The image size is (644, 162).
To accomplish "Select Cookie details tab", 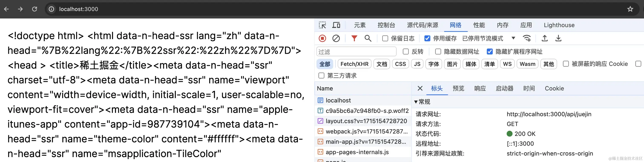I will coord(554,88).
